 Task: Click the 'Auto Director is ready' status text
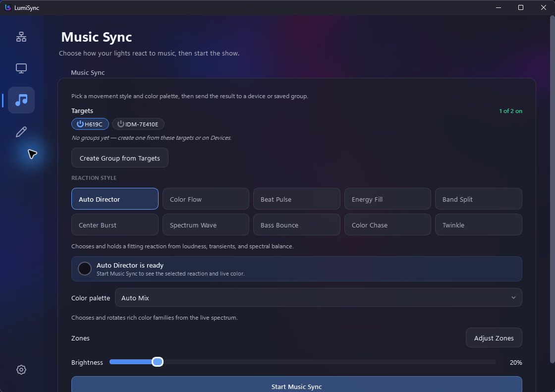pos(130,265)
